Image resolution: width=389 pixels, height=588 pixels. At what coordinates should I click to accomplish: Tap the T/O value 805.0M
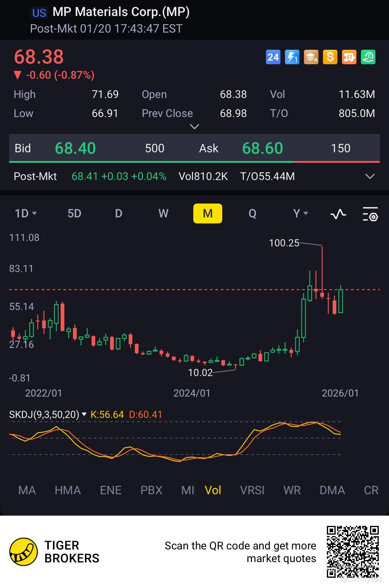[357, 113]
